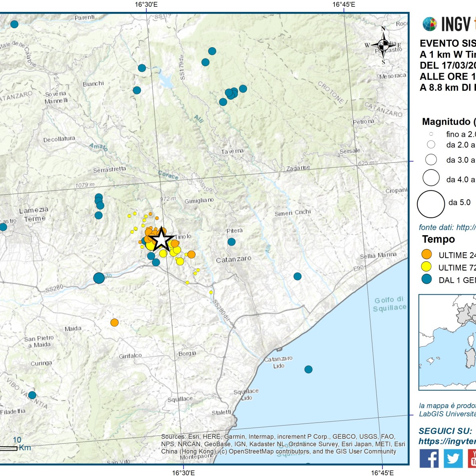The image size is (476, 476).
Task: Click the Catanzaro city label
Action: 234,259
